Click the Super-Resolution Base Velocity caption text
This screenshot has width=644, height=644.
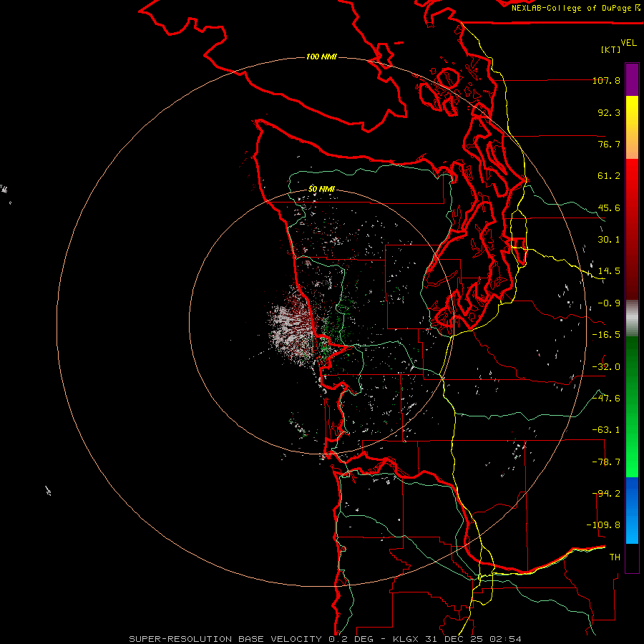pyautogui.click(x=326, y=639)
